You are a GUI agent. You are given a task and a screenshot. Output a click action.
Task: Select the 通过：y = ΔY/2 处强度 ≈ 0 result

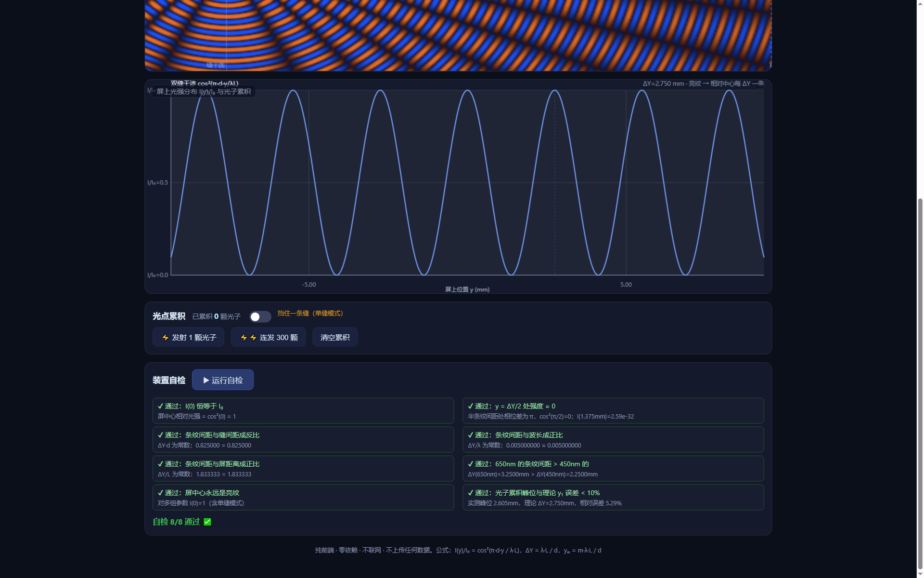click(613, 410)
